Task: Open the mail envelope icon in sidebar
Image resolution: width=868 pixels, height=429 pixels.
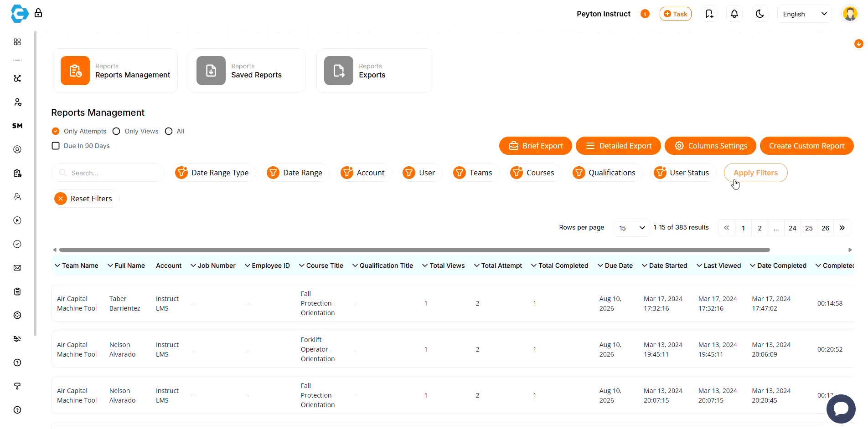Action: pyautogui.click(x=17, y=268)
